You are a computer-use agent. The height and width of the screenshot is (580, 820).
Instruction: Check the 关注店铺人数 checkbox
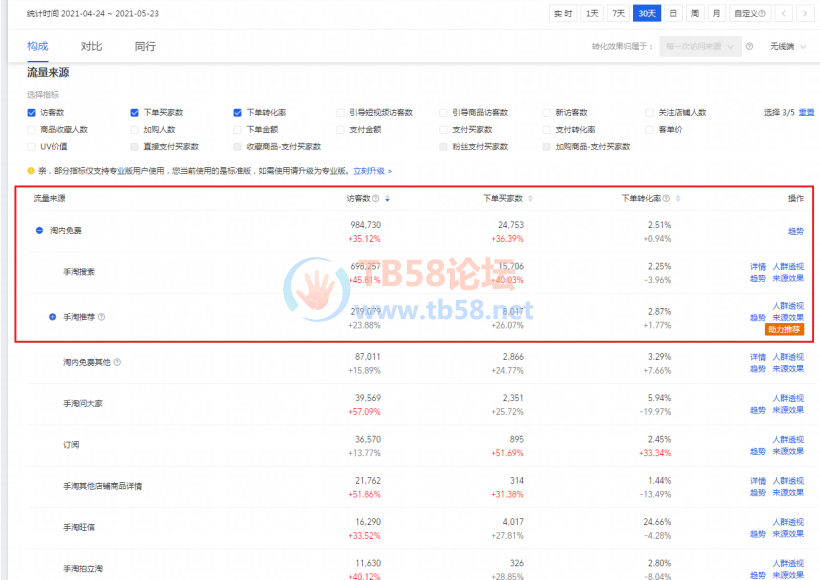tap(650, 112)
